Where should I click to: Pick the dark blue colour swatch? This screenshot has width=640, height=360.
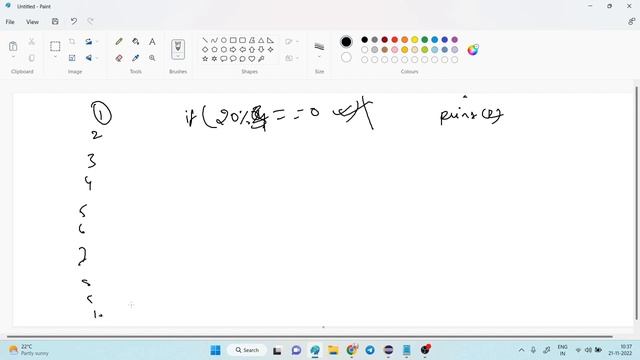pyautogui.click(x=444, y=40)
